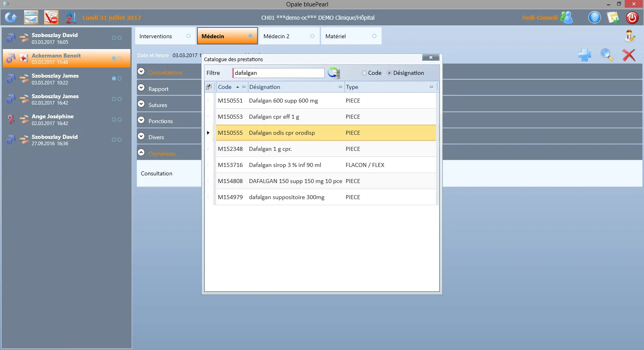The width and height of the screenshot is (644, 350).
Task: Select row Dafalgan 1 g cpr.
Action: click(x=326, y=149)
